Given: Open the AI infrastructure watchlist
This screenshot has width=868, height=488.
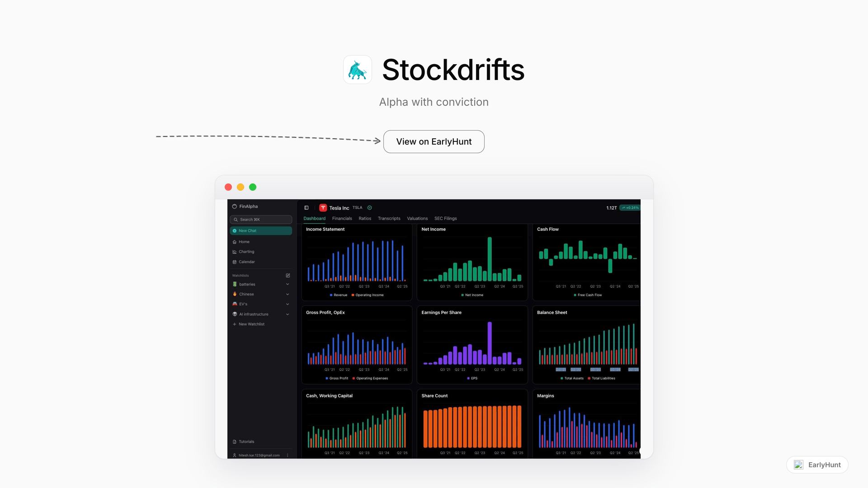Looking at the screenshot, I should (254, 314).
